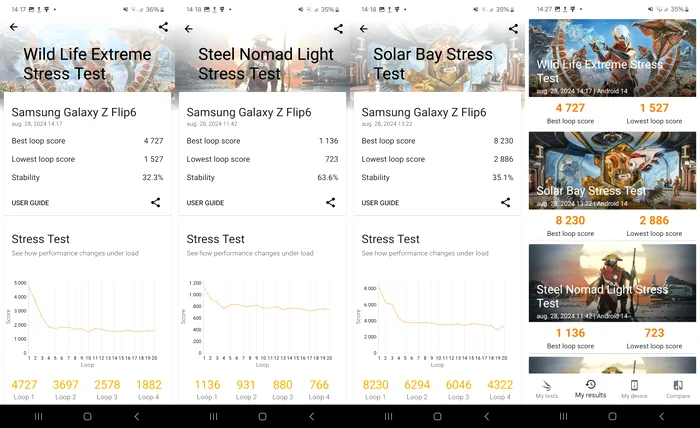Tap recent apps button in Solar Bay screen

(388, 416)
